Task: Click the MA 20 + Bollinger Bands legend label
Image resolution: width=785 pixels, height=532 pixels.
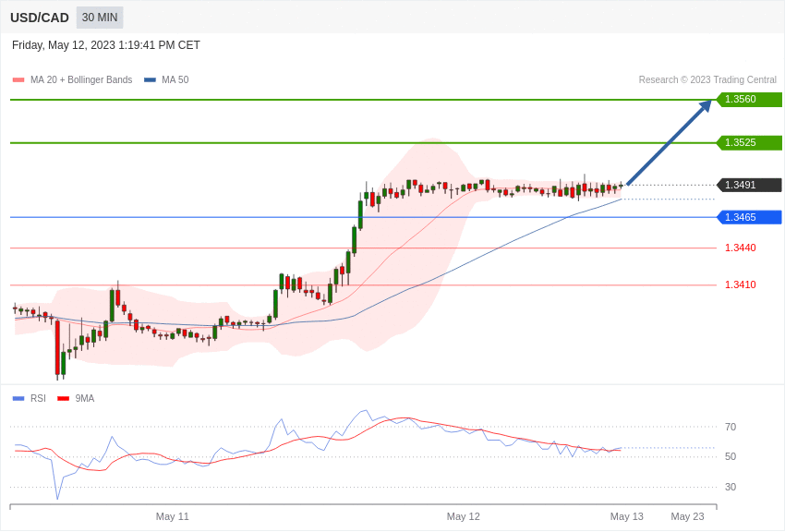Action: click(81, 79)
